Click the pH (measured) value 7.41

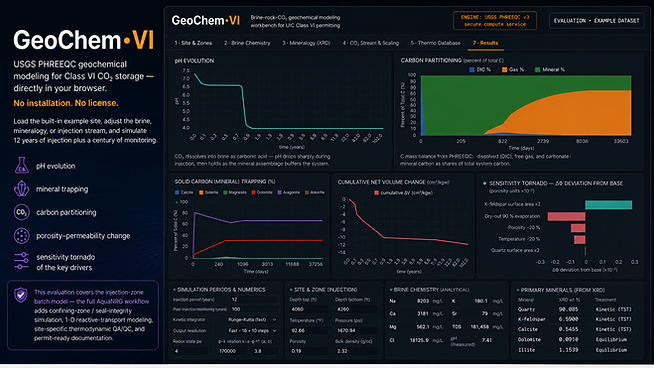coord(486,340)
